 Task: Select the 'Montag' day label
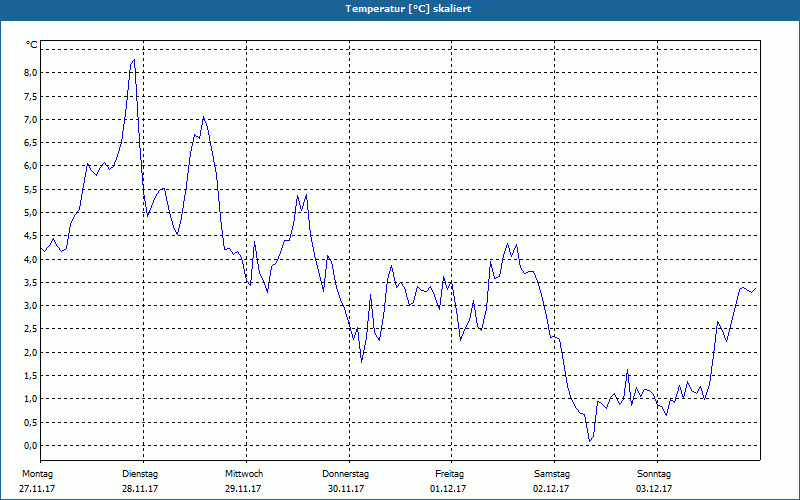pyautogui.click(x=37, y=474)
